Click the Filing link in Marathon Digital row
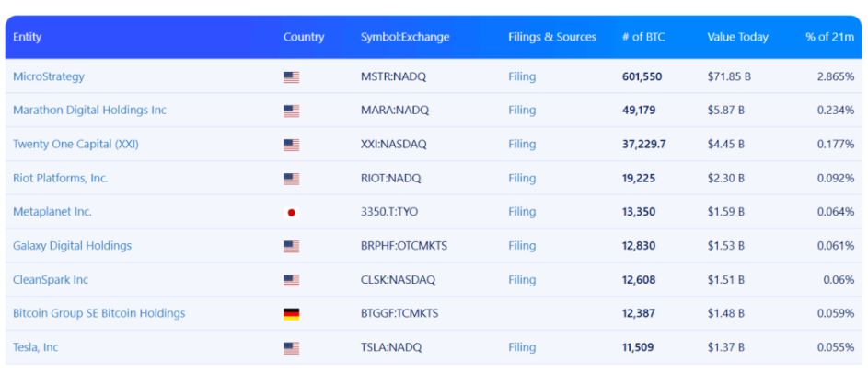Screen dimensions: 868x374 tap(522, 111)
